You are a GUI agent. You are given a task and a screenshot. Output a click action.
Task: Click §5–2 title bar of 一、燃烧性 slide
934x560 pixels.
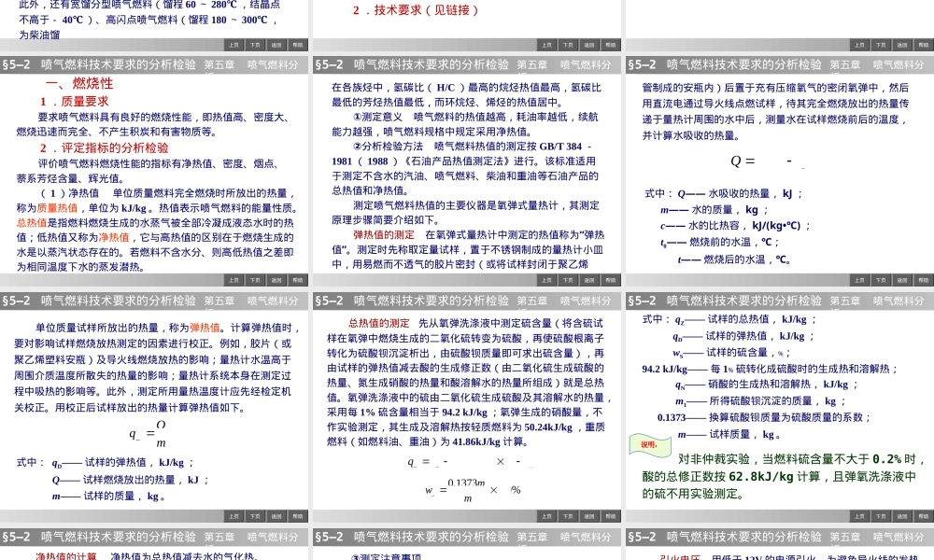[x=154, y=64]
